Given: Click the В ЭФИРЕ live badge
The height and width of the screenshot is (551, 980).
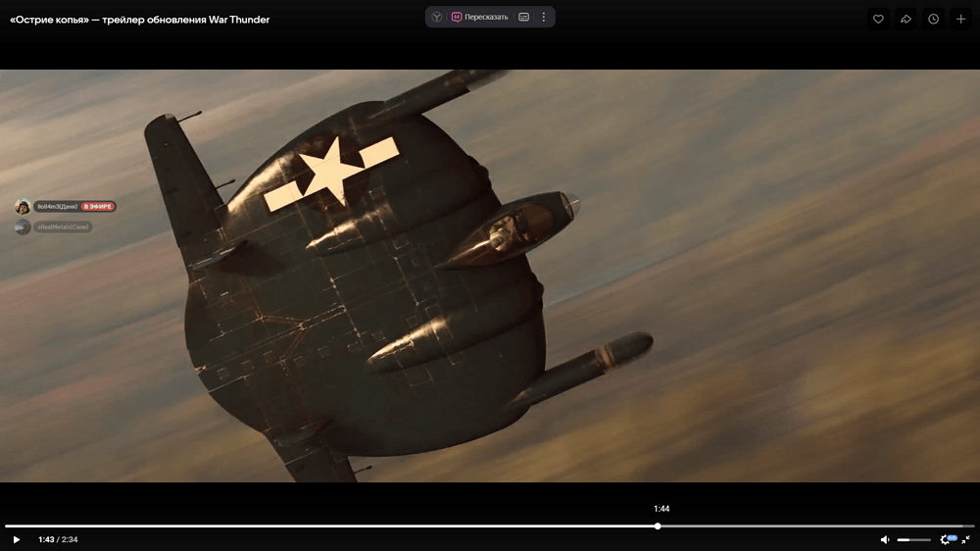Looking at the screenshot, I should point(99,207).
